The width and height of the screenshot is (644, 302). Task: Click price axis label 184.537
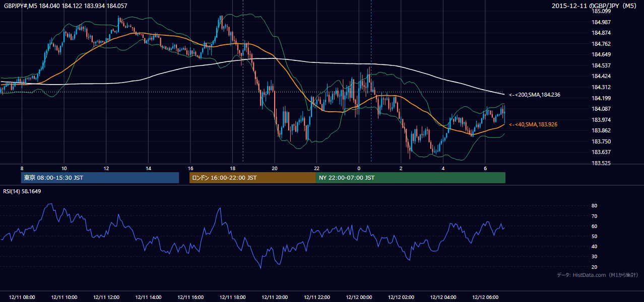tap(601, 65)
